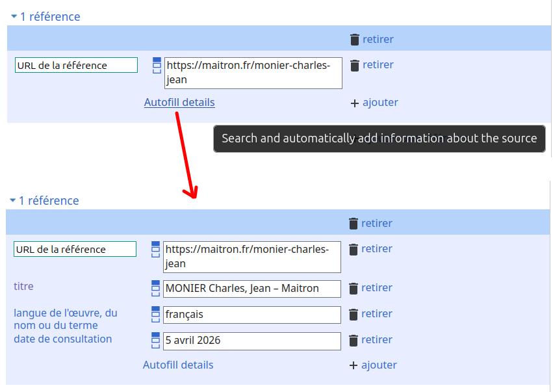
Task: Click the MONIER Charles, Jean – Maitron text field
Action: [x=251, y=289]
